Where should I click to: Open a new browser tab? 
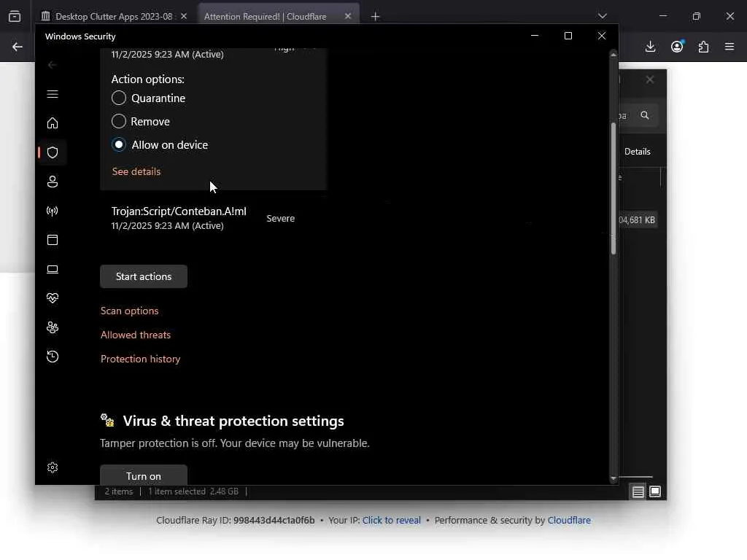tap(376, 17)
